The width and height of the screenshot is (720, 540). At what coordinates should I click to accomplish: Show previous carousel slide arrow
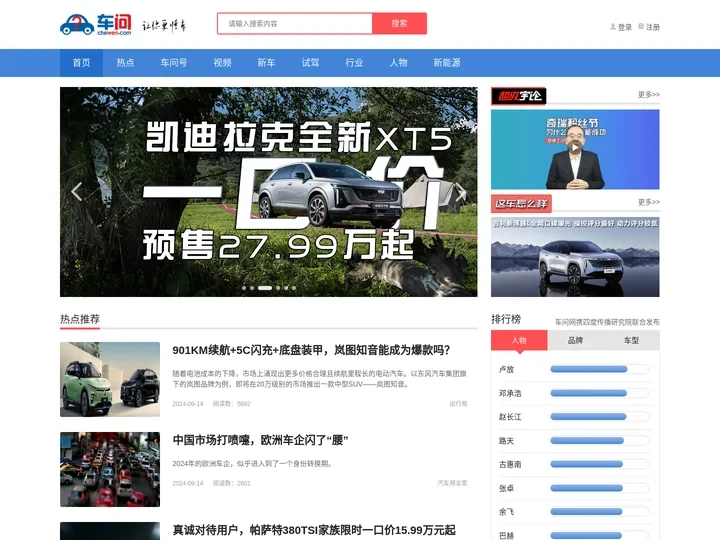click(77, 191)
